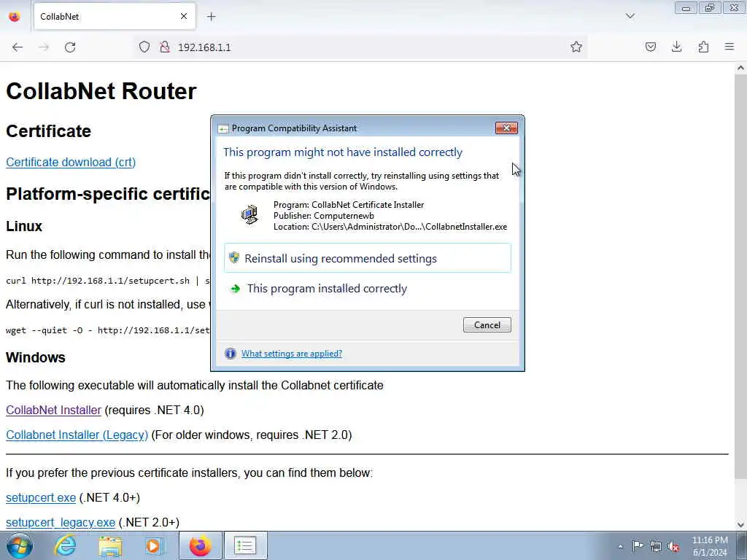The width and height of the screenshot is (747, 560).
Task: Open a new tab with plus icon
Action: click(211, 17)
